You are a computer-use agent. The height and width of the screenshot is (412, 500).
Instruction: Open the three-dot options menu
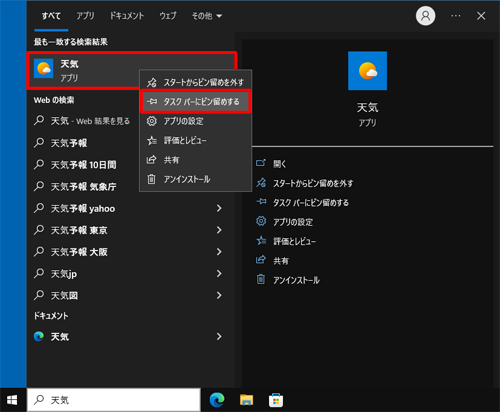pyautogui.click(x=456, y=16)
